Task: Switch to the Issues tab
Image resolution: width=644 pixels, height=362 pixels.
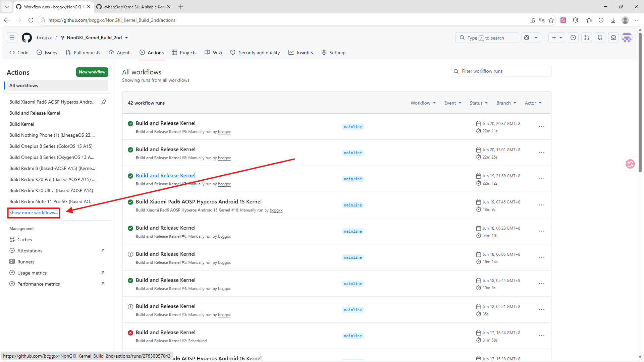Action: (47, 53)
